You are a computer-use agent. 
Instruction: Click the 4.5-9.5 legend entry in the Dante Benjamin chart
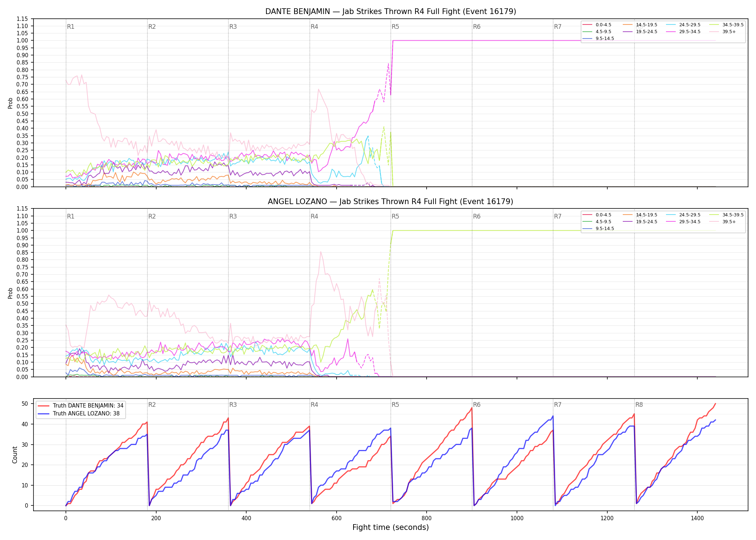(x=597, y=32)
